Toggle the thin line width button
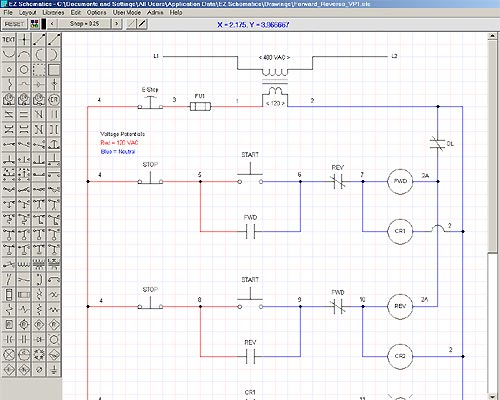This screenshot has width=500, height=400. (x=132, y=24)
